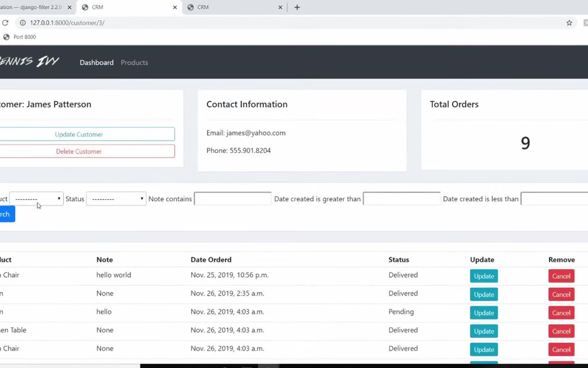Click the Note contains input field
588x368 pixels.
(233, 199)
